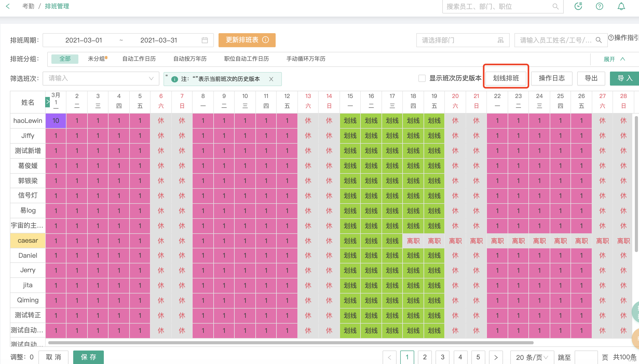The image size is (639, 364).
Task: Click the refresh history icon
Action: tap(578, 6)
